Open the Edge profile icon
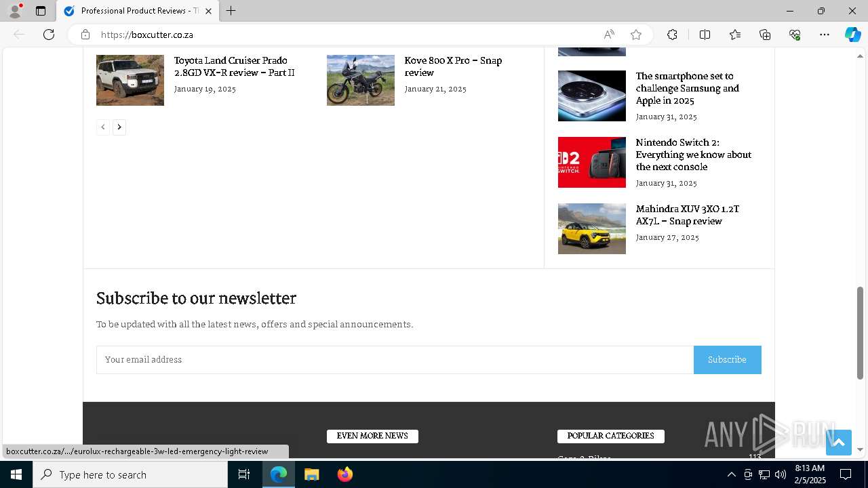 [15, 11]
